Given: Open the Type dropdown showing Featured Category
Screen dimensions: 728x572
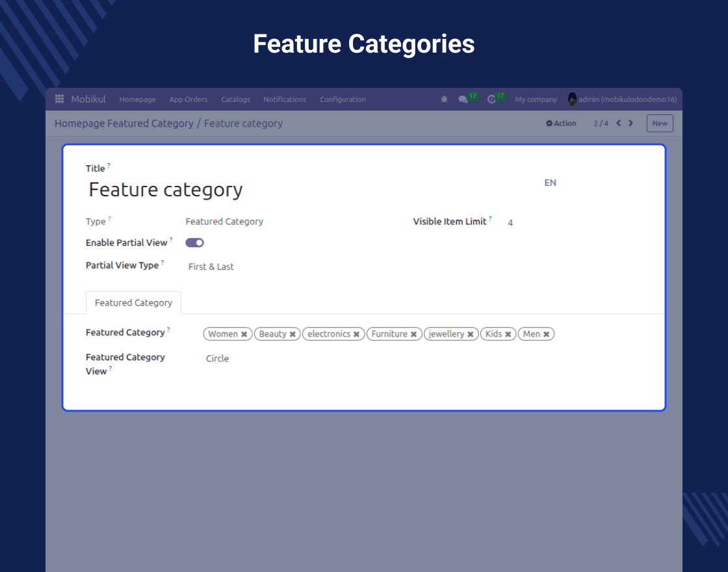Looking at the screenshot, I should [224, 222].
